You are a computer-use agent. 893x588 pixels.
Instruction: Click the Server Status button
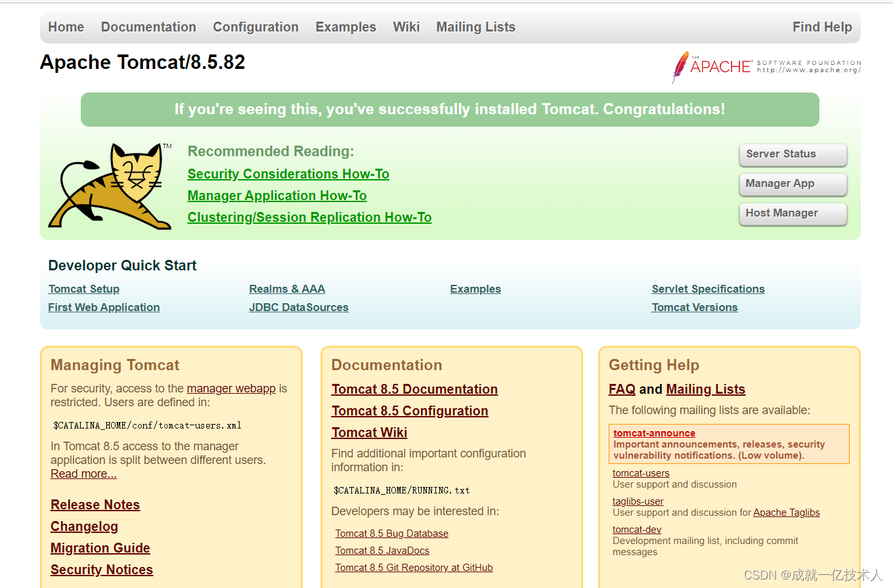point(793,155)
